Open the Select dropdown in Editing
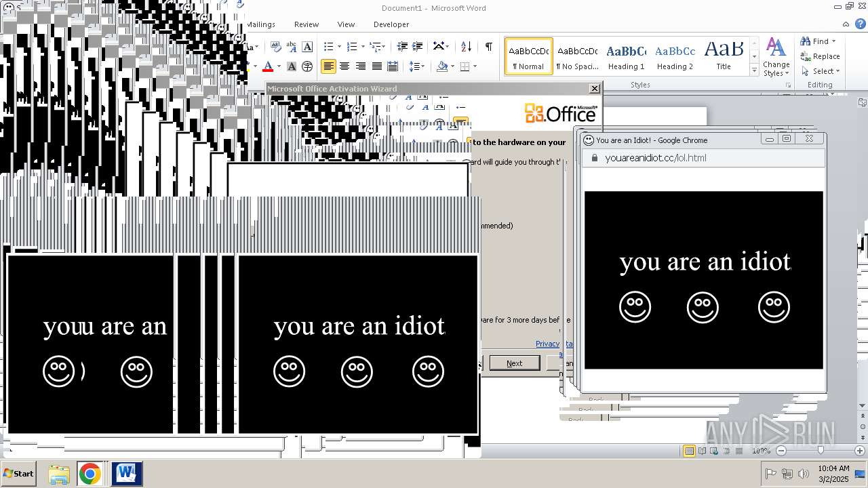 tap(821, 71)
